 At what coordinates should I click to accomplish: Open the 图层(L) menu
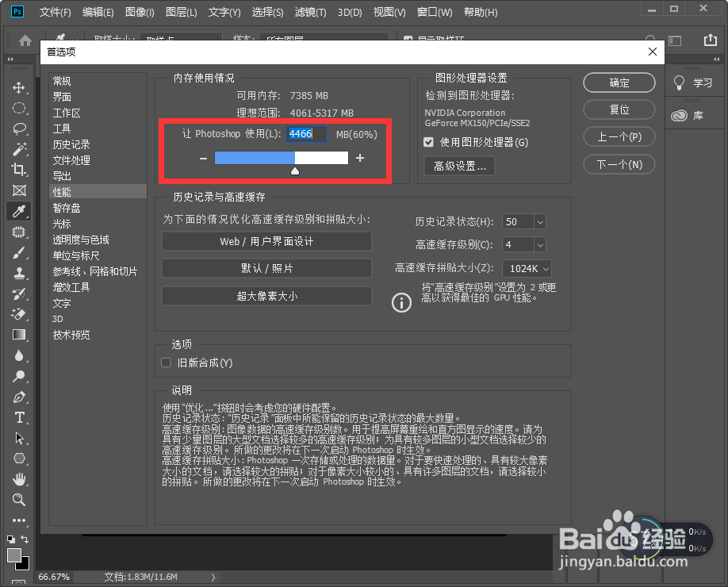(x=181, y=12)
